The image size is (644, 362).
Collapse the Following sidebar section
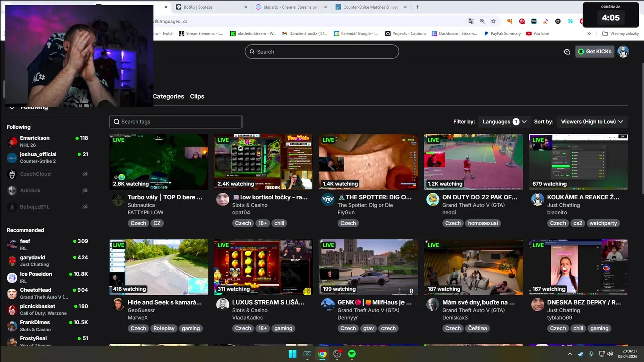point(11,107)
